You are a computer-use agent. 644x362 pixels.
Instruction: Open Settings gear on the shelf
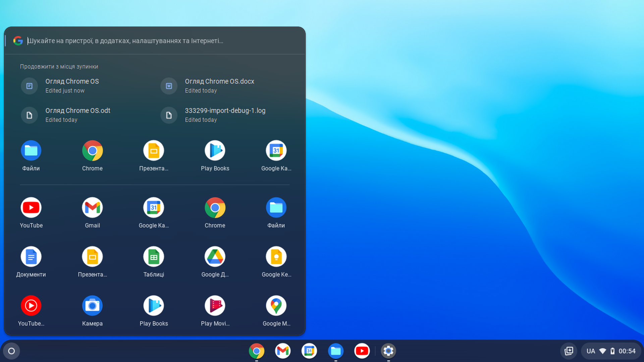(x=388, y=351)
